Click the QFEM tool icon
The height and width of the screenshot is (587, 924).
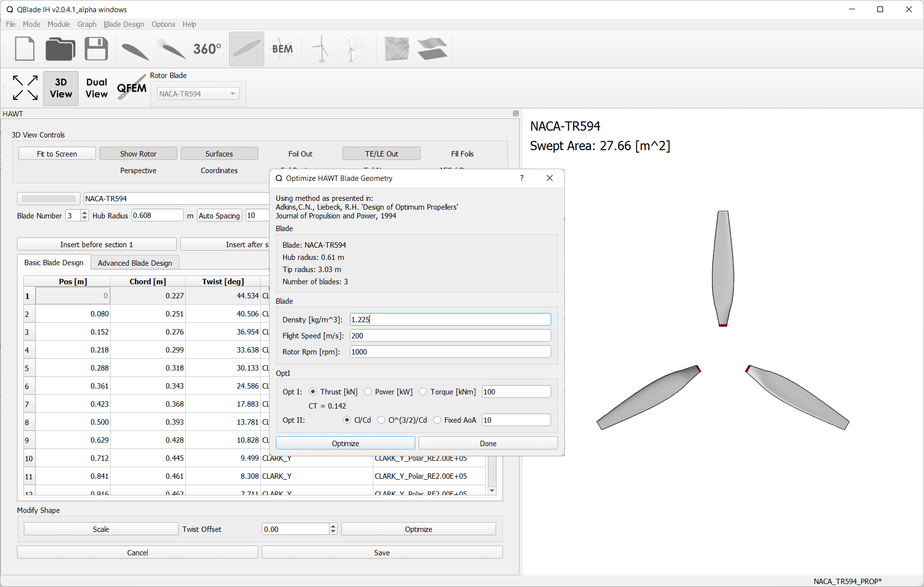(x=131, y=87)
